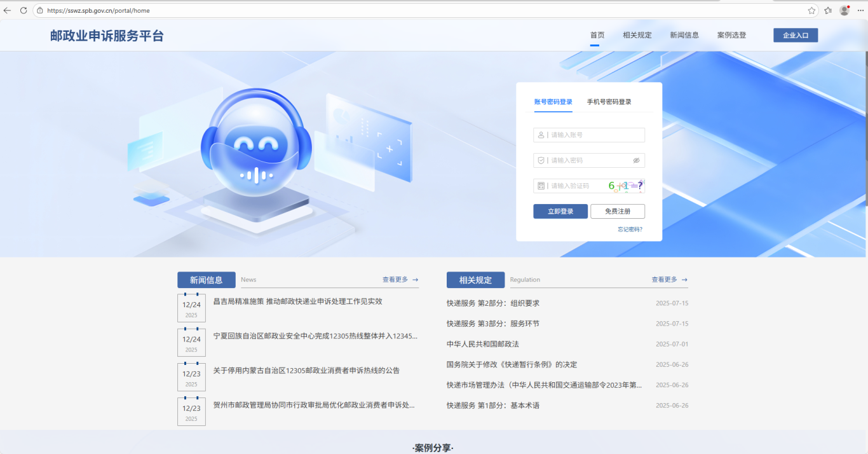Viewport: 868px width, 454px height.
Task: Refresh the captcha image 6+1=?
Action: pyautogui.click(x=625, y=186)
